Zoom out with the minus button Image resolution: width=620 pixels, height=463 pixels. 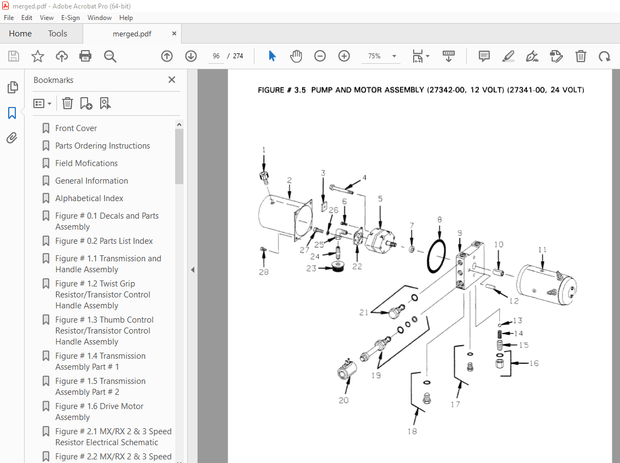(320, 56)
